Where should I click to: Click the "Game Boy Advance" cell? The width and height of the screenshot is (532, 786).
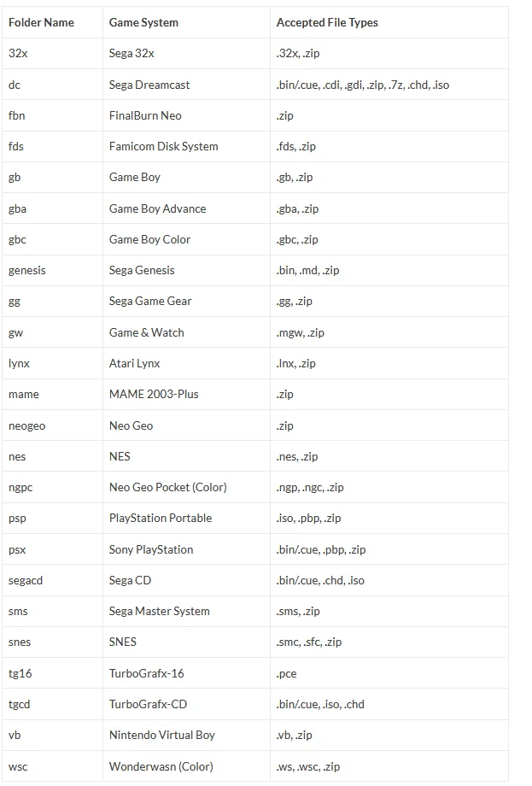pyautogui.click(x=157, y=208)
